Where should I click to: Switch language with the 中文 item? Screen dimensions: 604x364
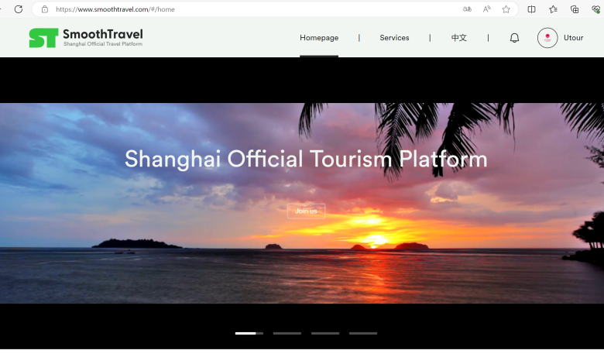coord(458,38)
